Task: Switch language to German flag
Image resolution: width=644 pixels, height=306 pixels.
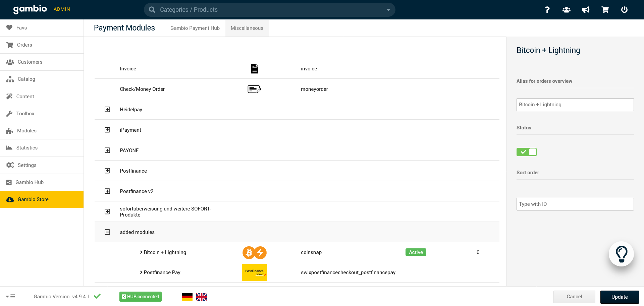Action: pyautogui.click(x=187, y=297)
